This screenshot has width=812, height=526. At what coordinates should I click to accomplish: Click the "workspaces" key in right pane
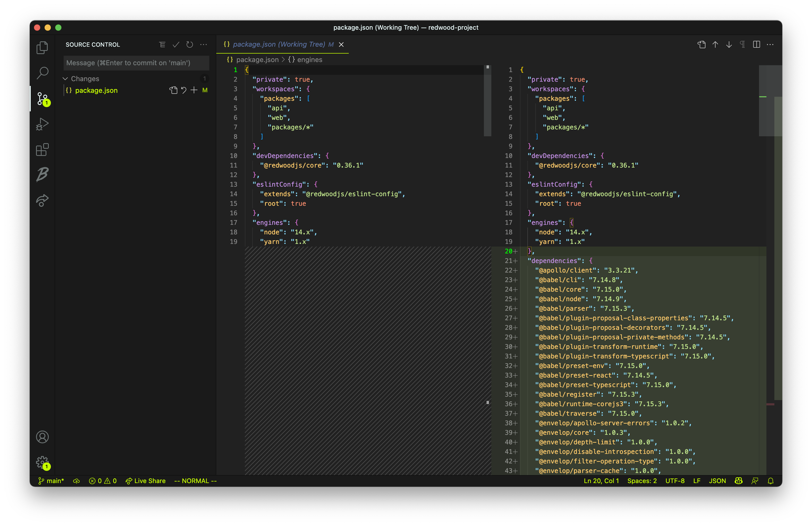click(x=551, y=89)
